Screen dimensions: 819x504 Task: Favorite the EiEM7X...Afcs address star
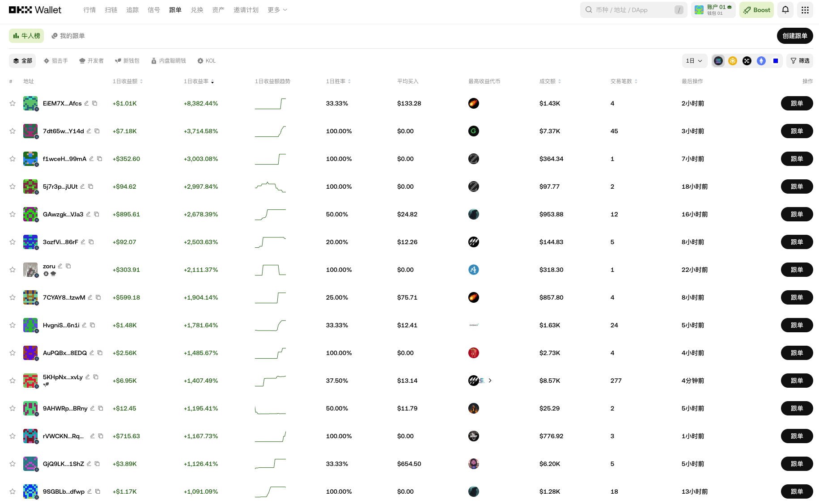click(x=13, y=103)
